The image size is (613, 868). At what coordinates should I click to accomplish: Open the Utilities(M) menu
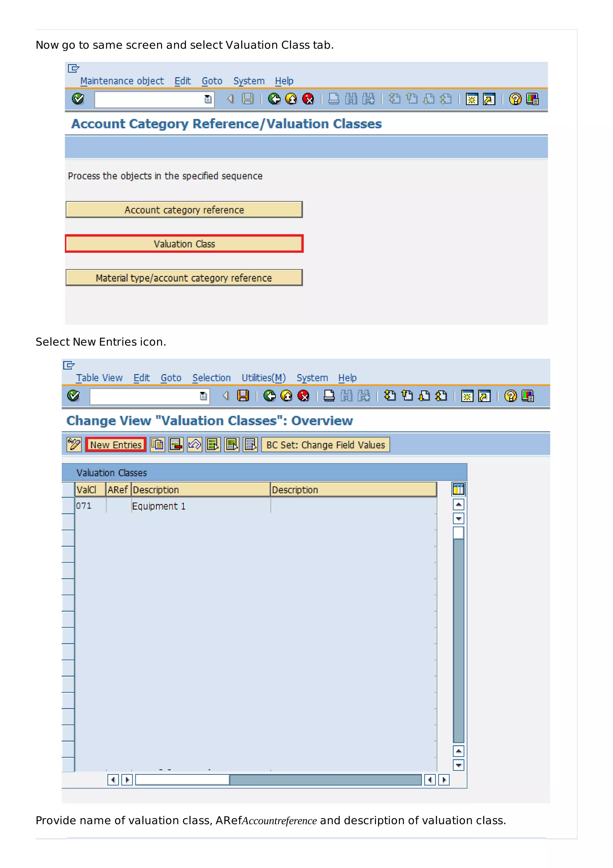click(x=264, y=378)
